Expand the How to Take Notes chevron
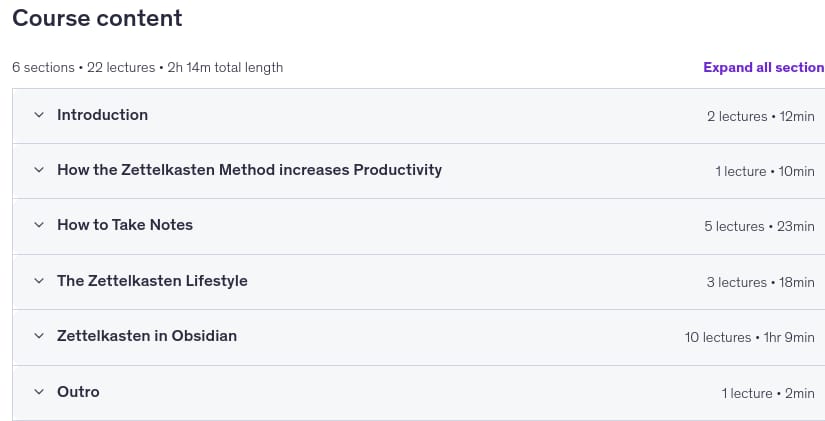The image size is (825, 421). click(39, 225)
